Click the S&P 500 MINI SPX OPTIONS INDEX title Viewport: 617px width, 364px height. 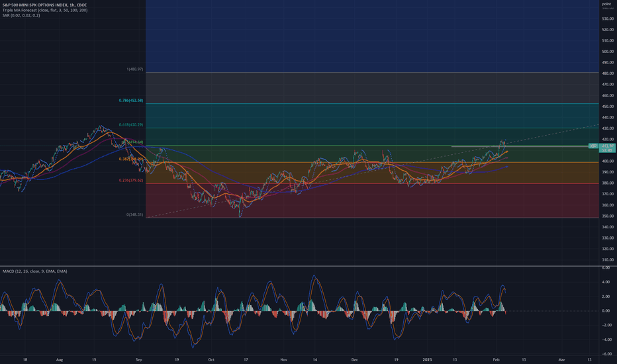44,5
